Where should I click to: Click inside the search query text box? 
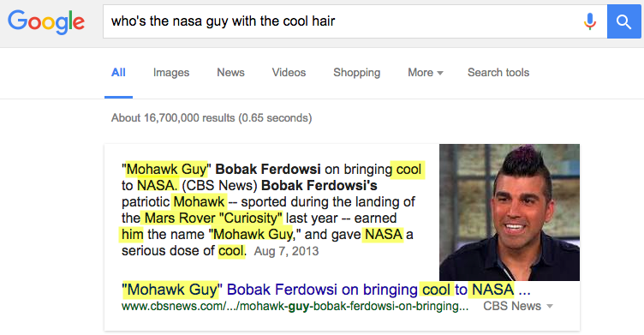(341, 21)
